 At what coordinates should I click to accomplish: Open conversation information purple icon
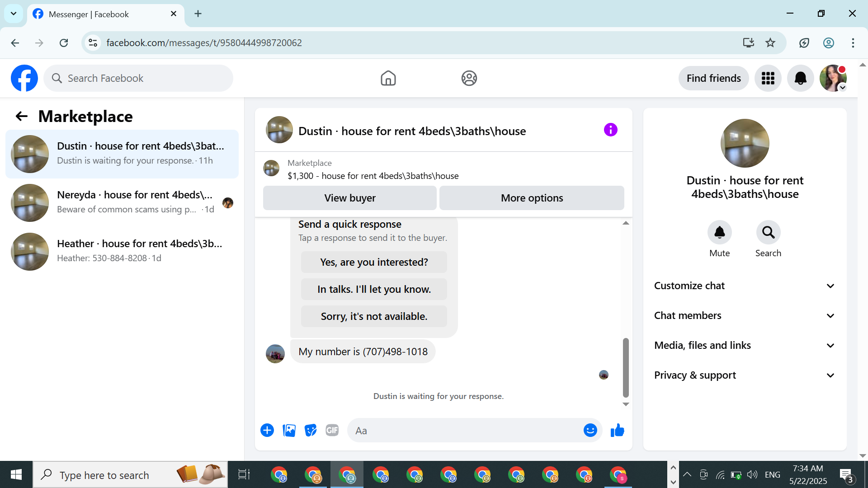click(611, 130)
